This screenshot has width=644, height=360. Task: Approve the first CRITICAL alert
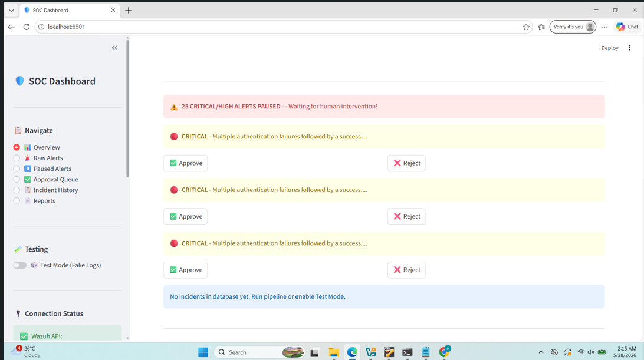[185, 163]
